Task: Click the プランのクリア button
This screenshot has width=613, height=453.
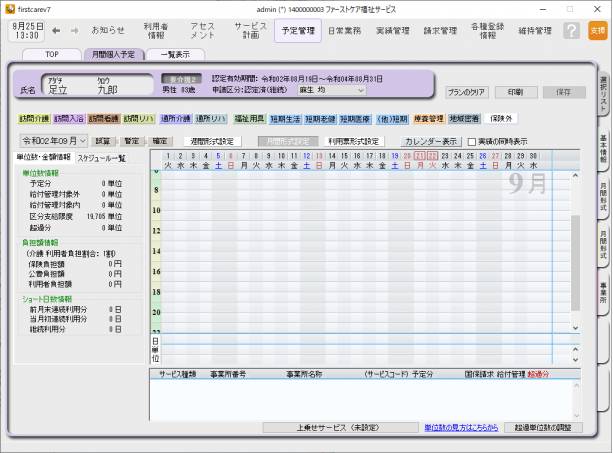Action: click(467, 91)
